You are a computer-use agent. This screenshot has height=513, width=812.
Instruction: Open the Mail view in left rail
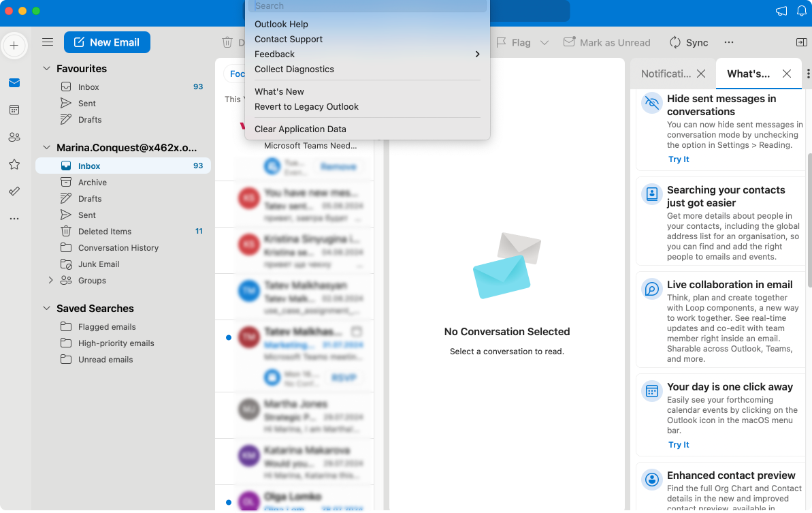point(14,83)
